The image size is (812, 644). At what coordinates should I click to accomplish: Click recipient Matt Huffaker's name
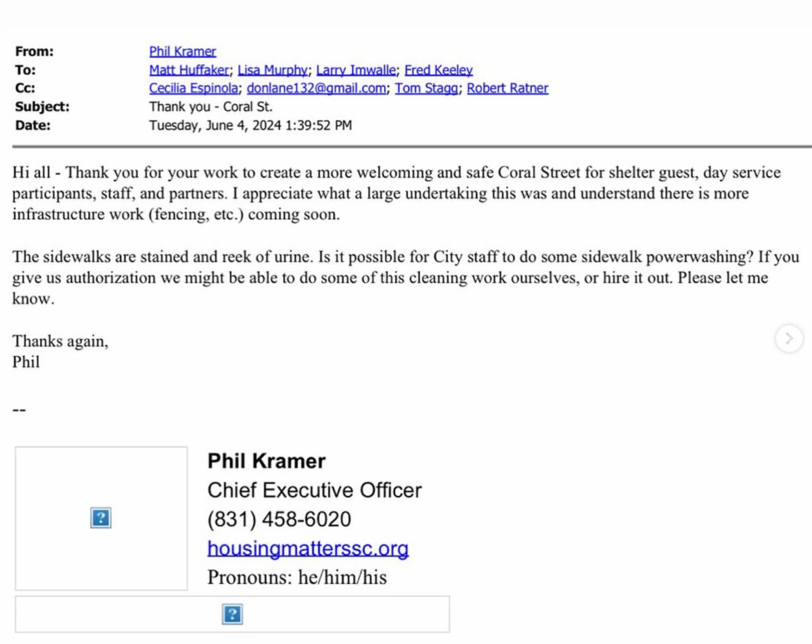coord(189,70)
